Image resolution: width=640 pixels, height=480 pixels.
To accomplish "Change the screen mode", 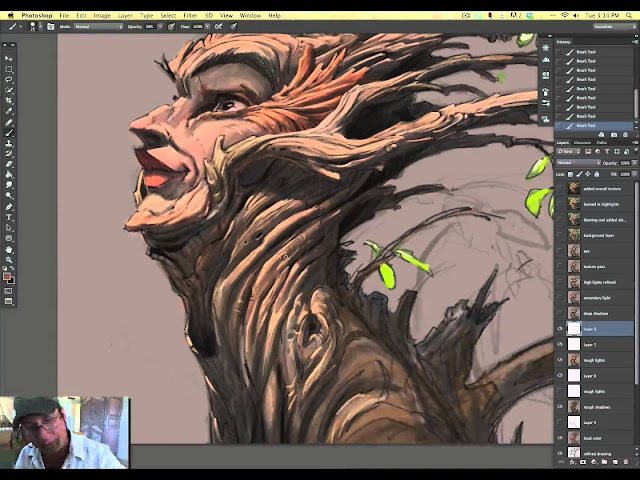I will click(9, 302).
